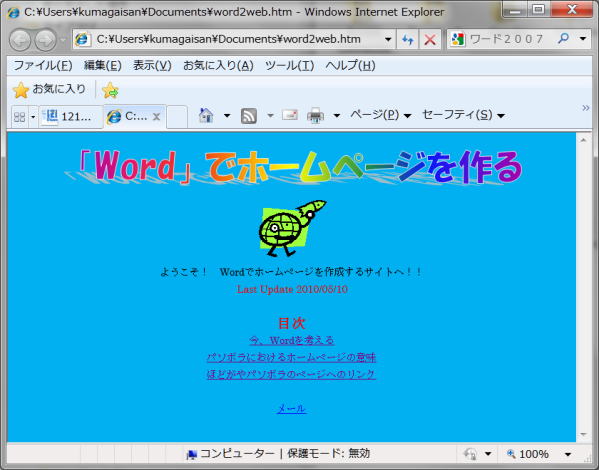
Task: Click the お気に入り favorites star button
Action: pyautogui.click(x=50, y=89)
